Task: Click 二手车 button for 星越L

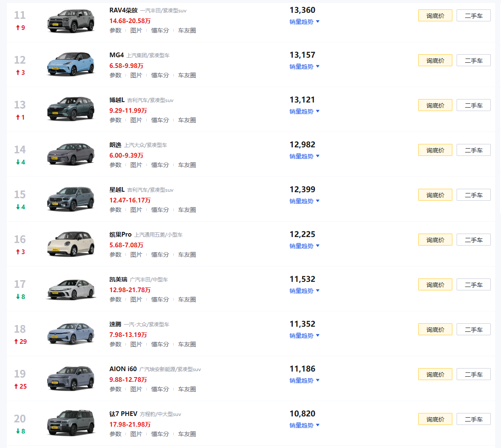Action: pyautogui.click(x=473, y=195)
